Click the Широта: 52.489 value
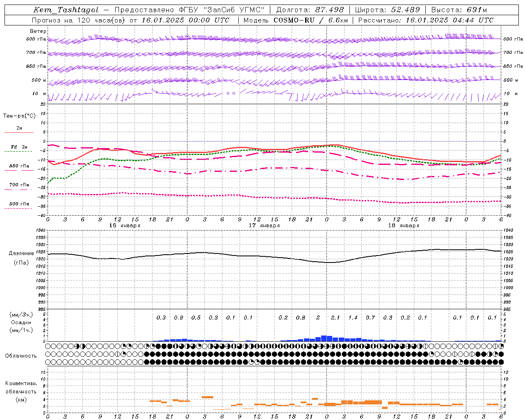The height and width of the screenshot is (420, 525). coord(387,10)
